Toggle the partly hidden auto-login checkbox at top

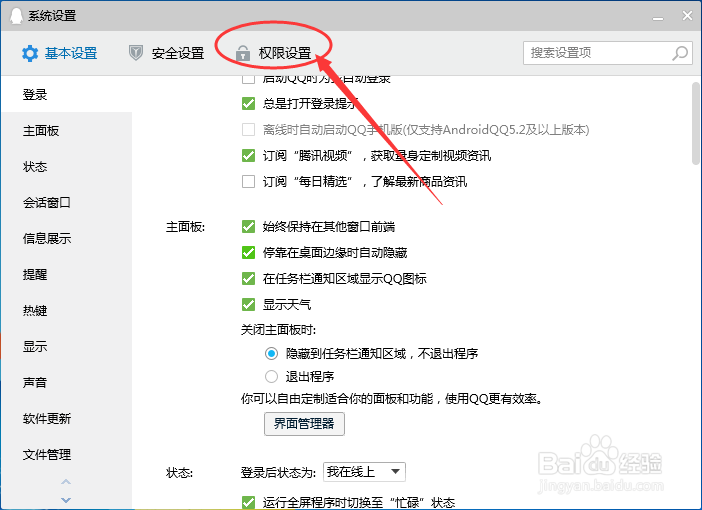click(x=248, y=80)
